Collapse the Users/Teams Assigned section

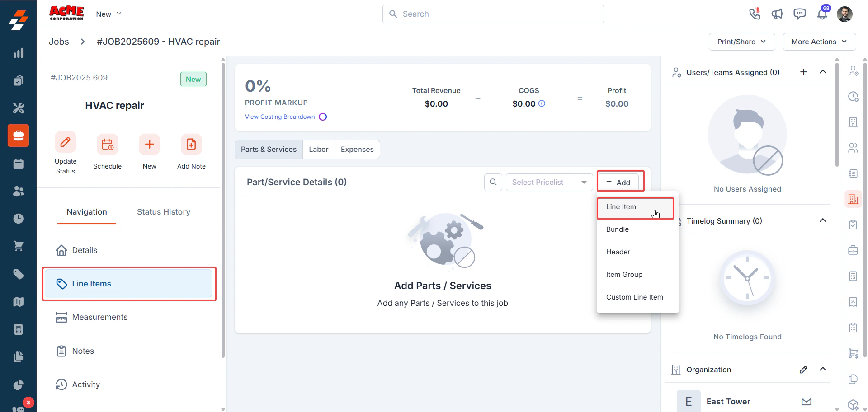tap(823, 72)
